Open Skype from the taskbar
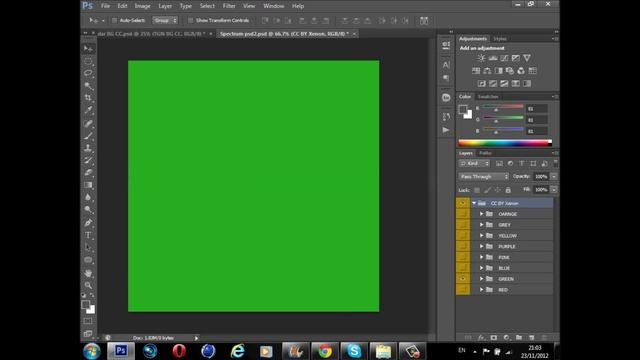This screenshot has width=640, height=360. 354,351
